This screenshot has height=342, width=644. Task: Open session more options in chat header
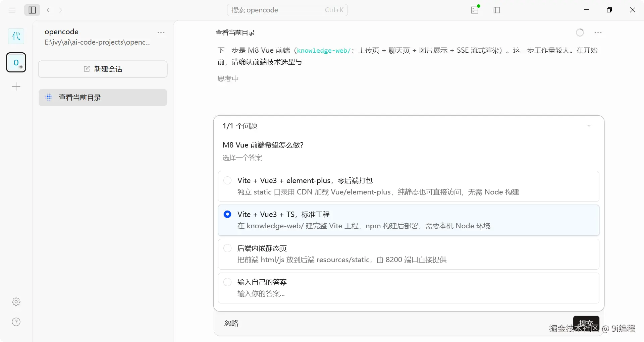pyautogui.click(x=598, y=33)
